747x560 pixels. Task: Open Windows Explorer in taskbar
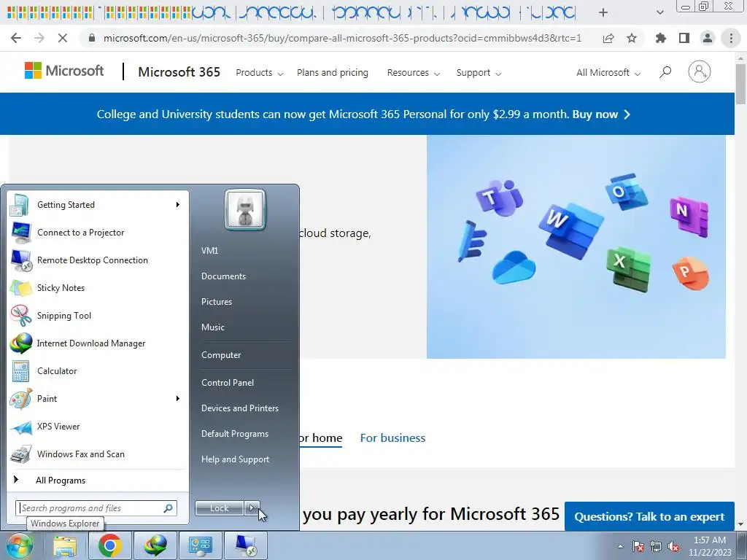(x=65, y=545)
